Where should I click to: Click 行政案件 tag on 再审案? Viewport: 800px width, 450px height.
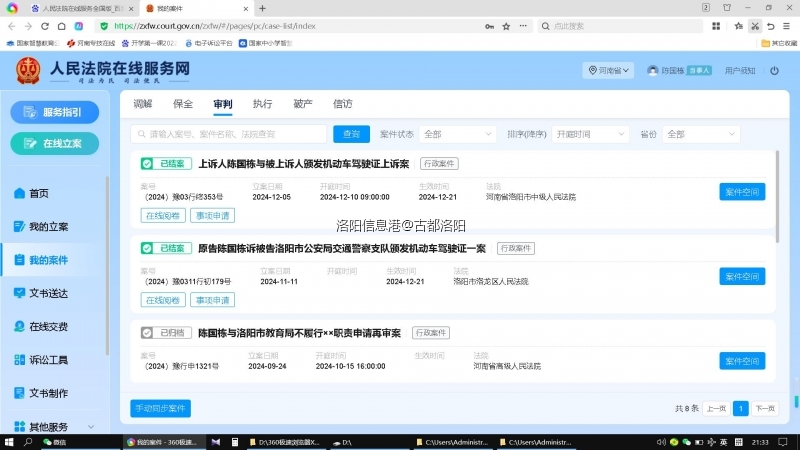click(431, 333)
